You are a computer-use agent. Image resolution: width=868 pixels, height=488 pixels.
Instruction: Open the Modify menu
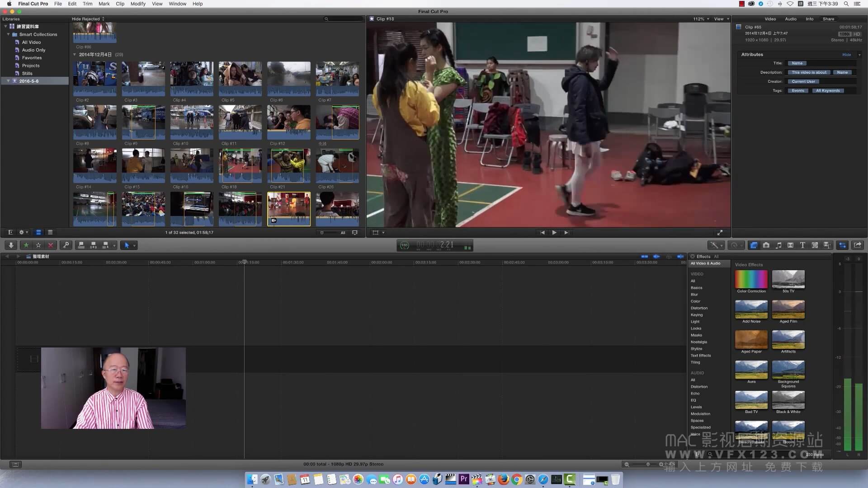138,4
